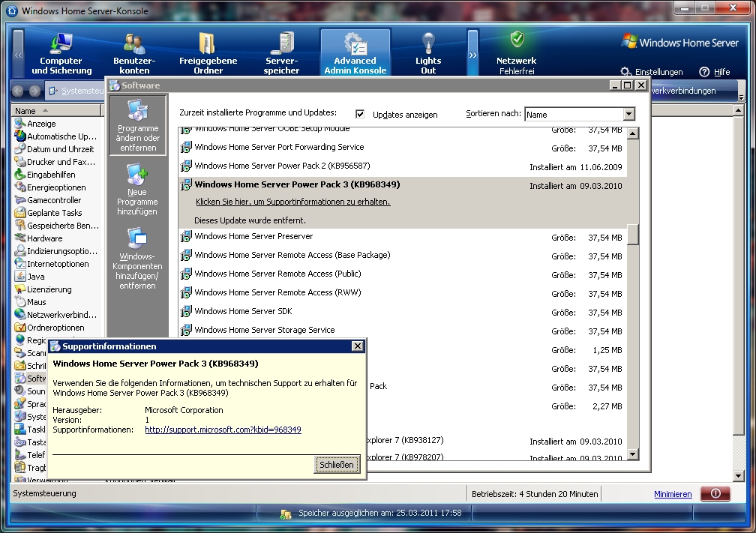756x533 pixels.
Task: Open Eingabehilfen item
Action: click(45, 175)
